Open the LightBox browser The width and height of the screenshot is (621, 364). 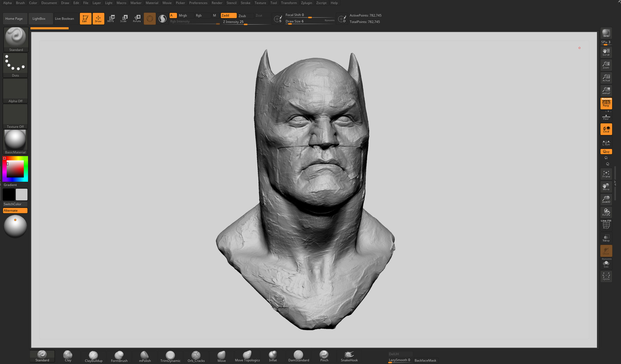click(x=38, y=18)
